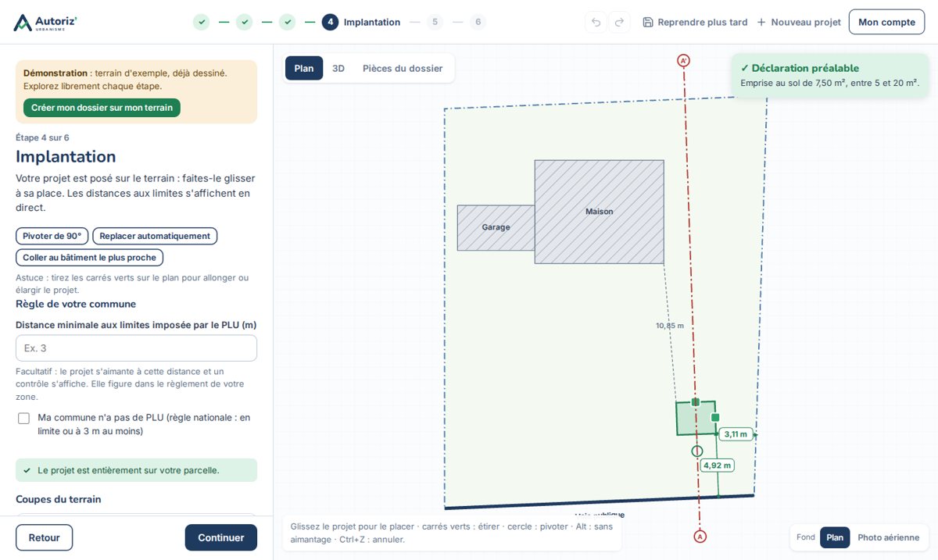
Task: Click the green project rectangle on the plan
Action: tap(696, 419)
